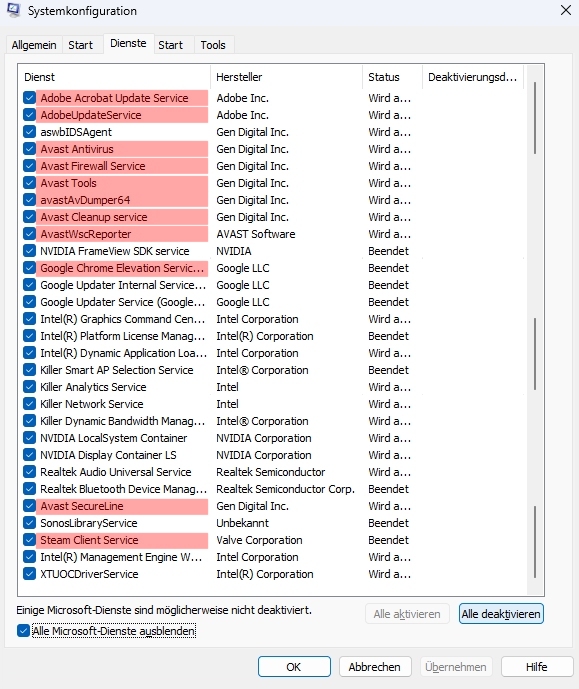
Task: Click the Valve Corporation manufacturer cell
Action: tap(259, 540)
